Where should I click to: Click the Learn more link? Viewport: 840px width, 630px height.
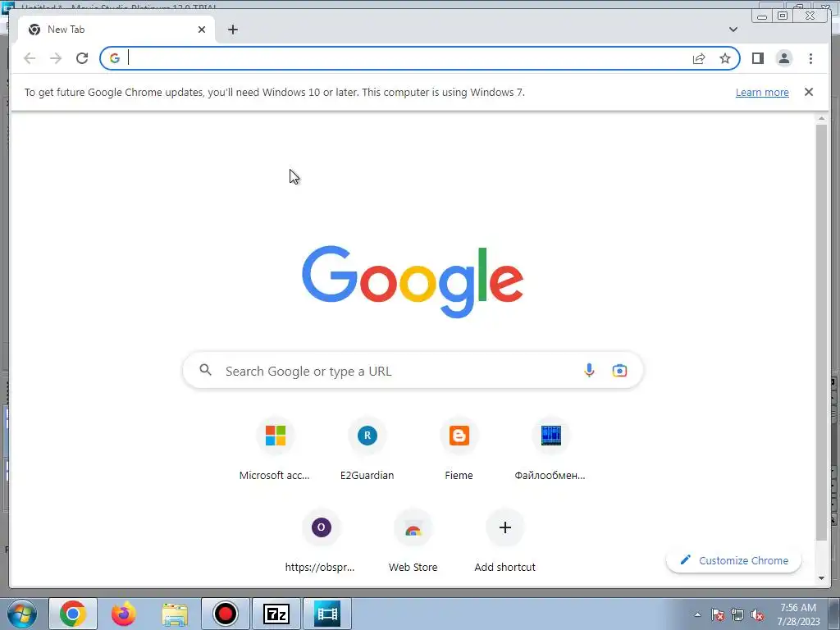[x=762, y=92]
